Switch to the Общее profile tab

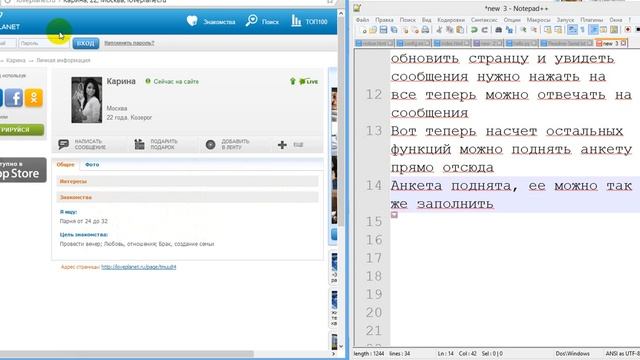click(x=66, y=164)
